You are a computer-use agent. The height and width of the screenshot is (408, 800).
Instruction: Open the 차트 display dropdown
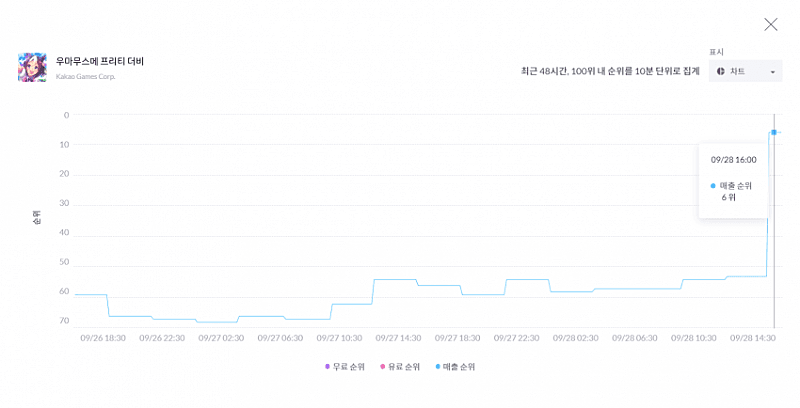745,71
